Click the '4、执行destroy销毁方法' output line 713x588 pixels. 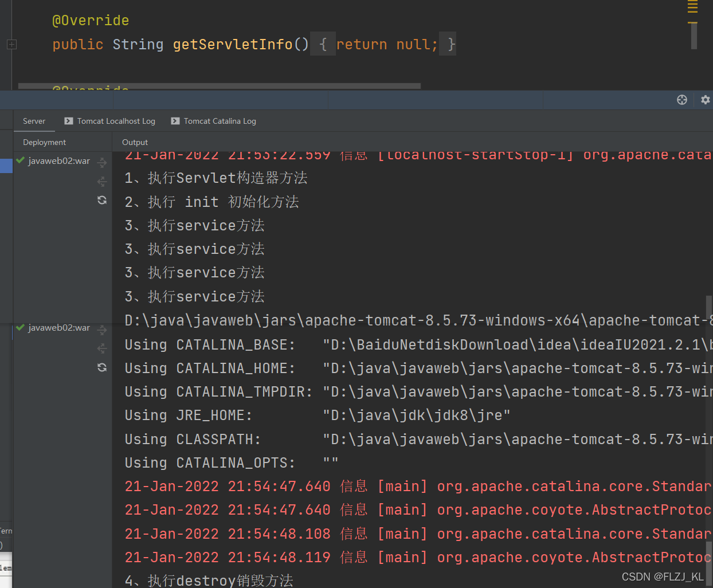click(x=209, y=580)
